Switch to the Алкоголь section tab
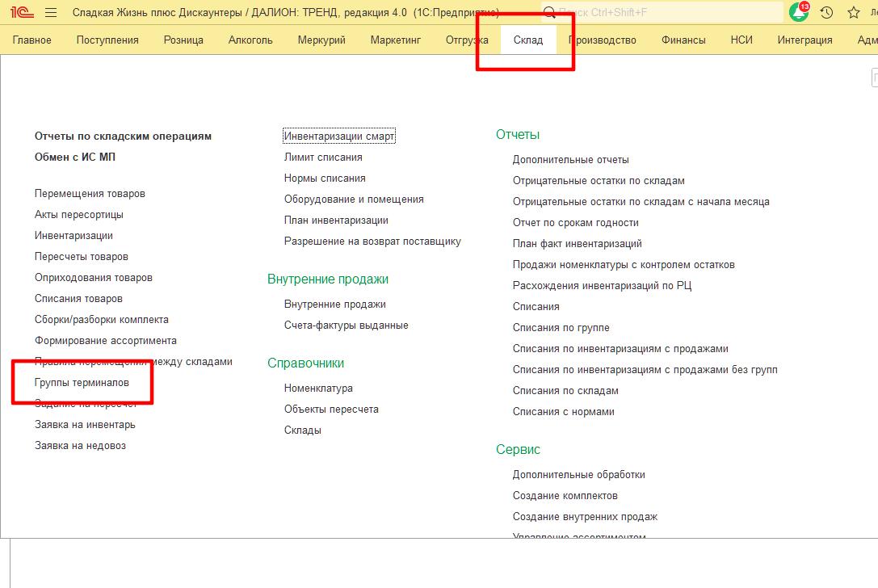878x588 pixels. click(250, 40)
